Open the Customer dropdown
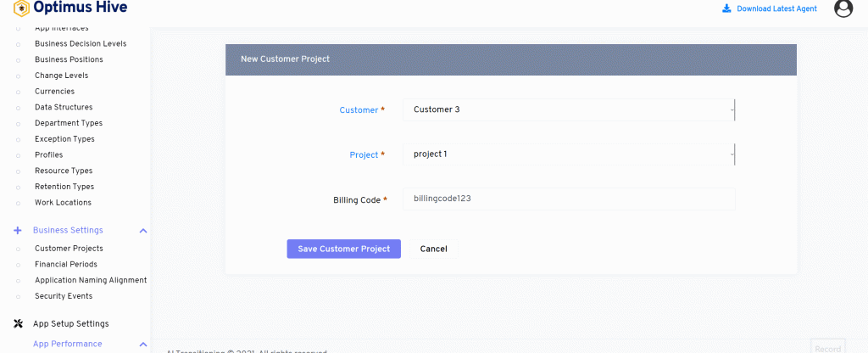868x353 pixels. (x=569, y=109)
